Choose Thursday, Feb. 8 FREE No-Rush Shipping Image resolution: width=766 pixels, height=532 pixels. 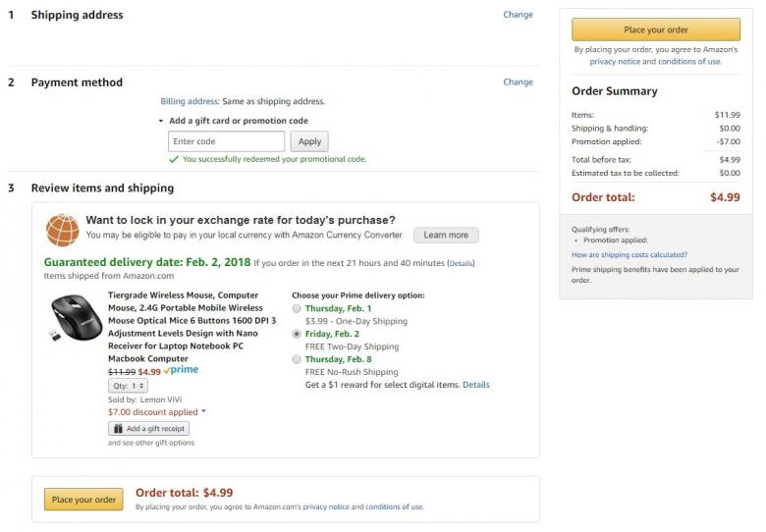(297, 359)
